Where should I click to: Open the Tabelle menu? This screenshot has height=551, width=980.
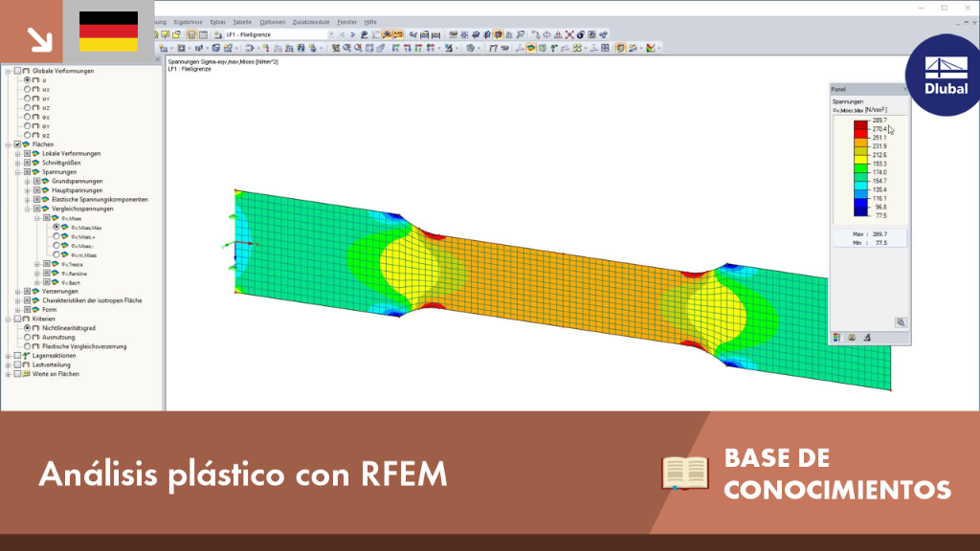242,22
